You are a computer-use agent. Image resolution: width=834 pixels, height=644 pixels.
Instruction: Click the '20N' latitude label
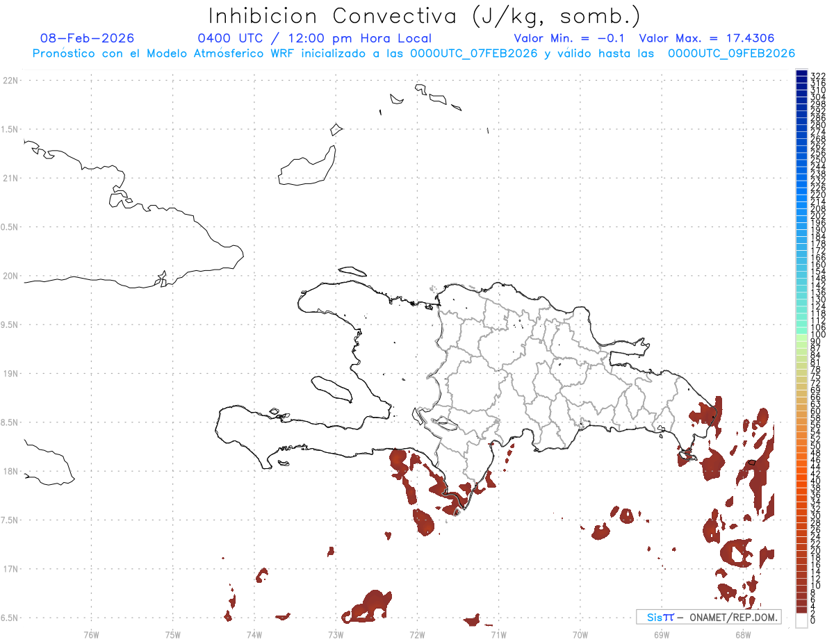[10, 276]
